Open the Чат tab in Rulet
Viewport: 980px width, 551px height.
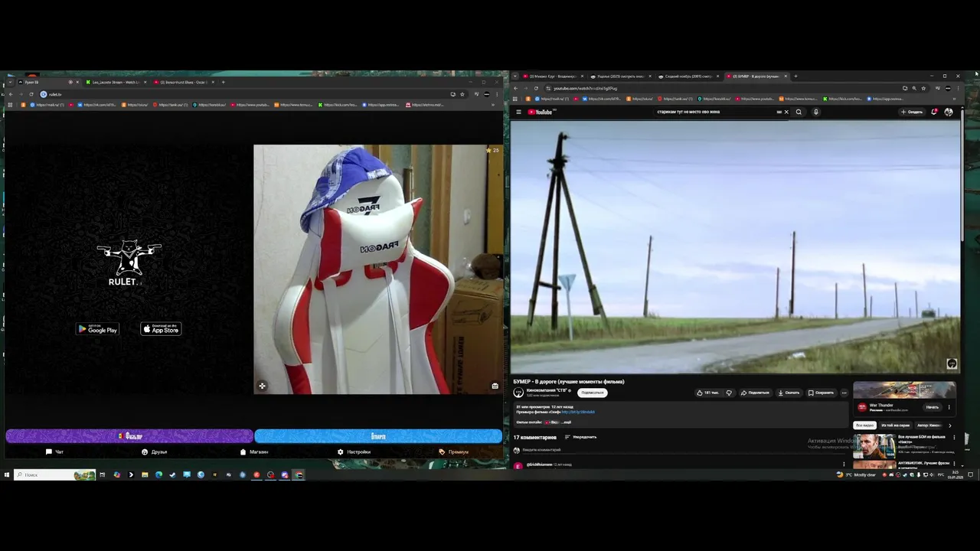click(54, 452)
